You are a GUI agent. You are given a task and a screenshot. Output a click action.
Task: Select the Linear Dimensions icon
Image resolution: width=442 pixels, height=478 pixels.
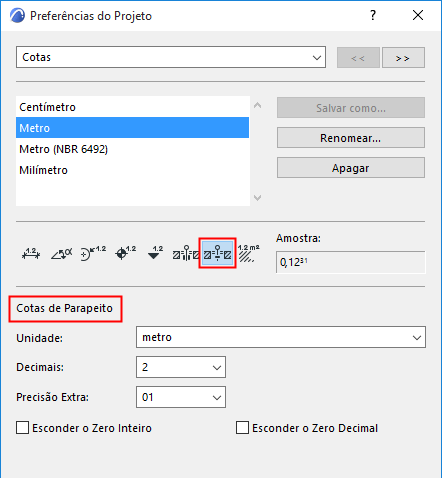pos(31,254)
